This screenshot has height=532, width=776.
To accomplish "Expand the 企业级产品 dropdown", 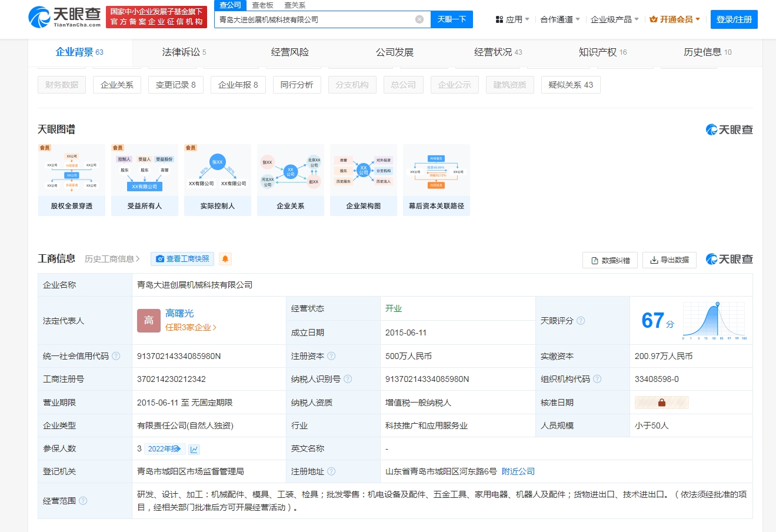I will pos(615,19).
